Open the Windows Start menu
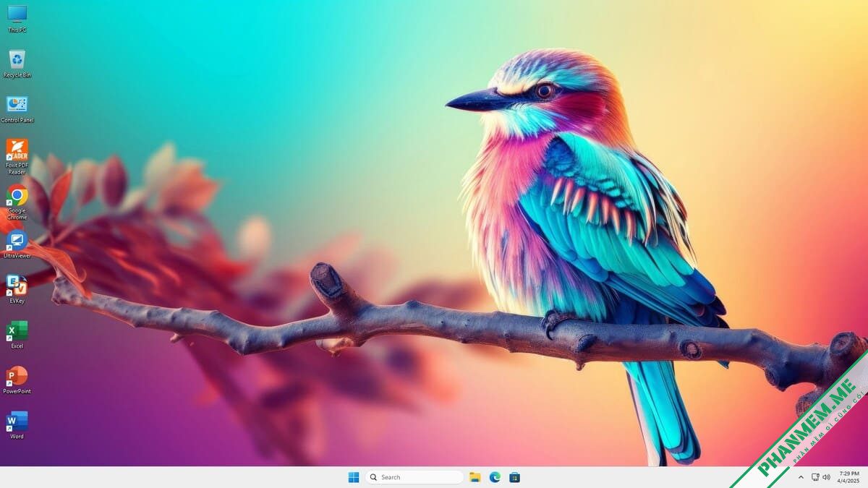 (354, 477)
